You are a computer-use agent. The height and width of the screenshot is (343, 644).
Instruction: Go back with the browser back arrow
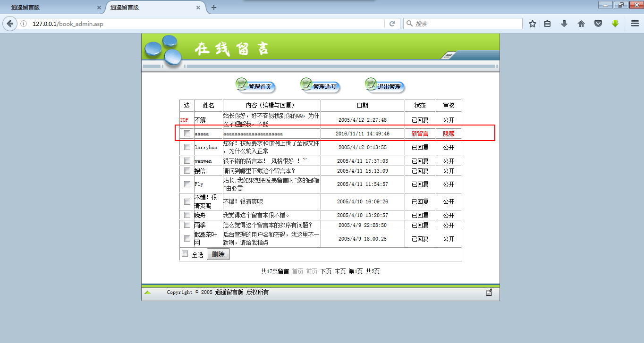click(x=10, y=24)
